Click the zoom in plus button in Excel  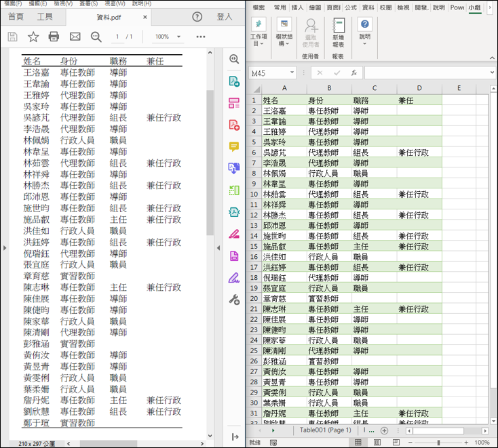coord(466,443)
